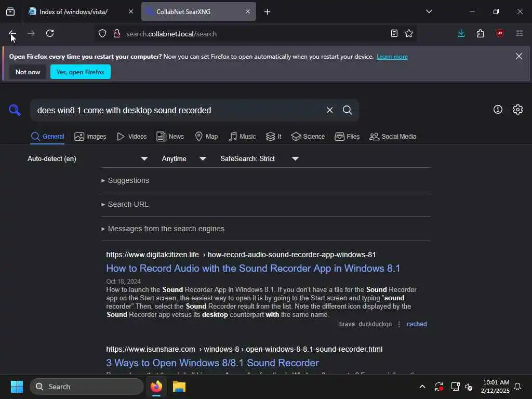Open the SearXNG about info icon
The image size is (532, 399).
498,109
